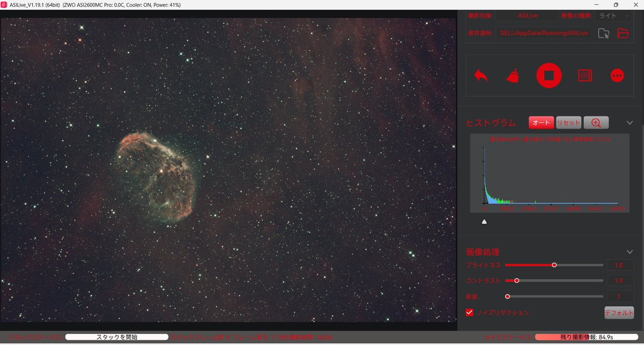Click the オート histogram button
The height and width of the screenshot is (345, 644).
(541, 123)
